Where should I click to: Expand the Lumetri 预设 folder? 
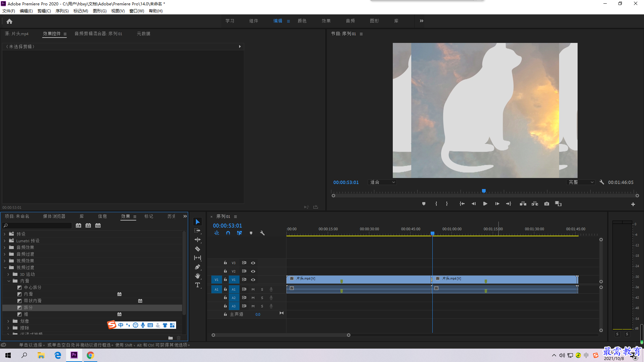[x=5, y=241]
